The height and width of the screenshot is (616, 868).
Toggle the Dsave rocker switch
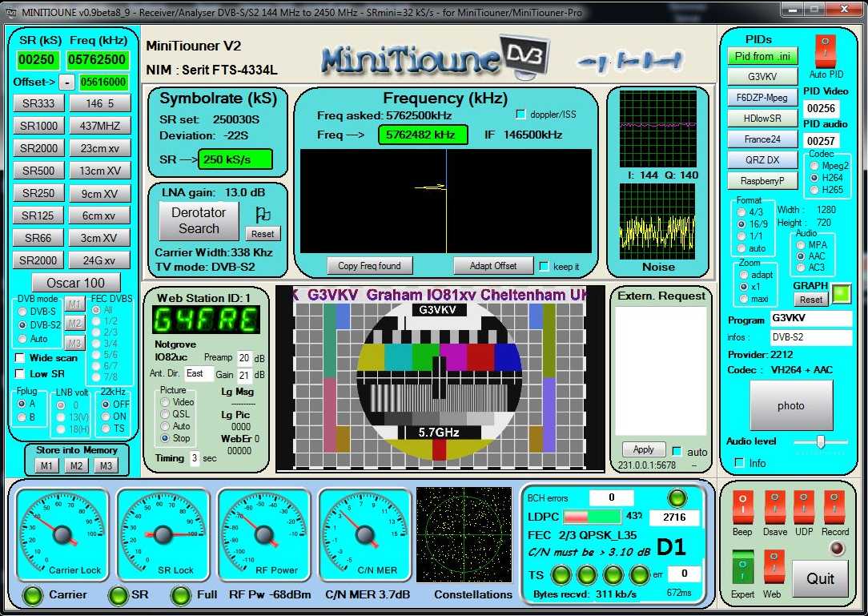[x=774, y=507]
